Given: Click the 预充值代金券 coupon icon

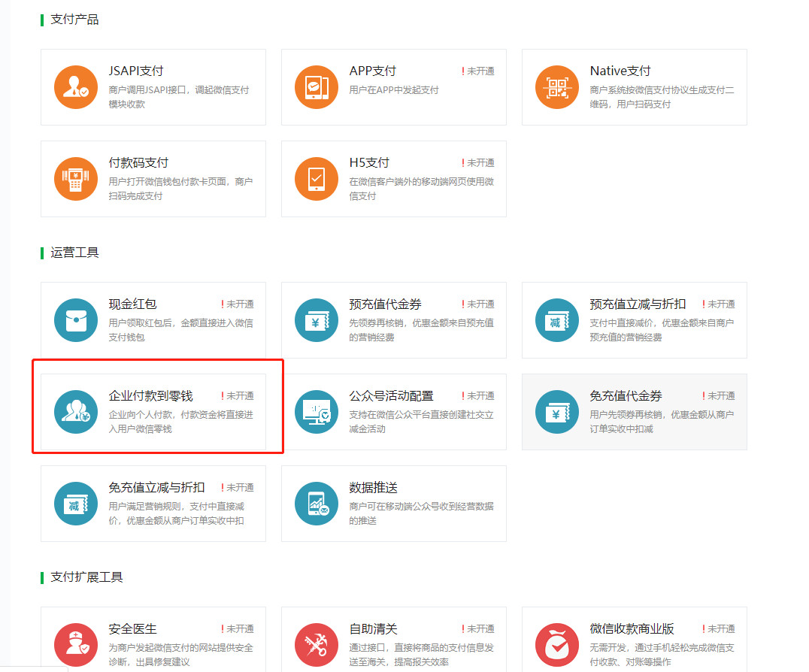Looking at the screenshot, I should 317,320.
